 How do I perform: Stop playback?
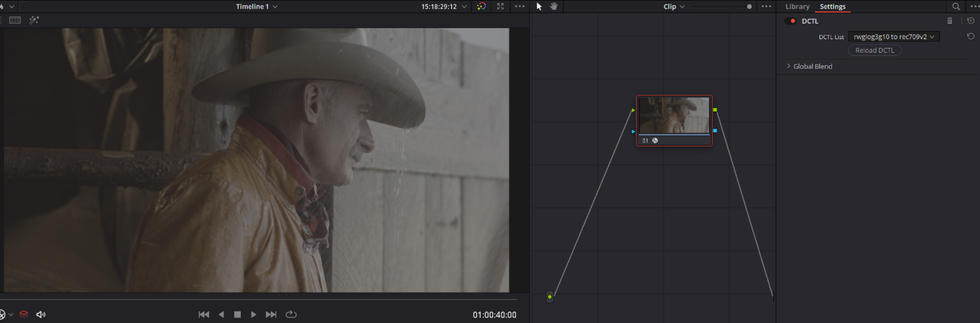click(x=237, y=314)
